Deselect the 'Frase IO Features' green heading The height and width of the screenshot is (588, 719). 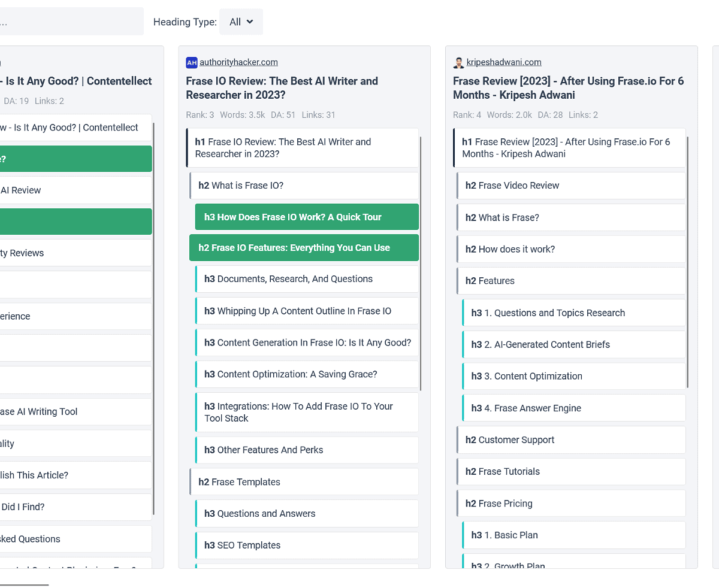click(304, 248)
